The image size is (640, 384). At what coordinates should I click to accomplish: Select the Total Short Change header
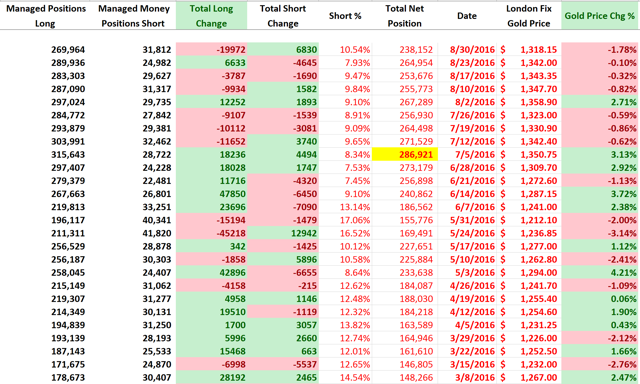(283, 16)
